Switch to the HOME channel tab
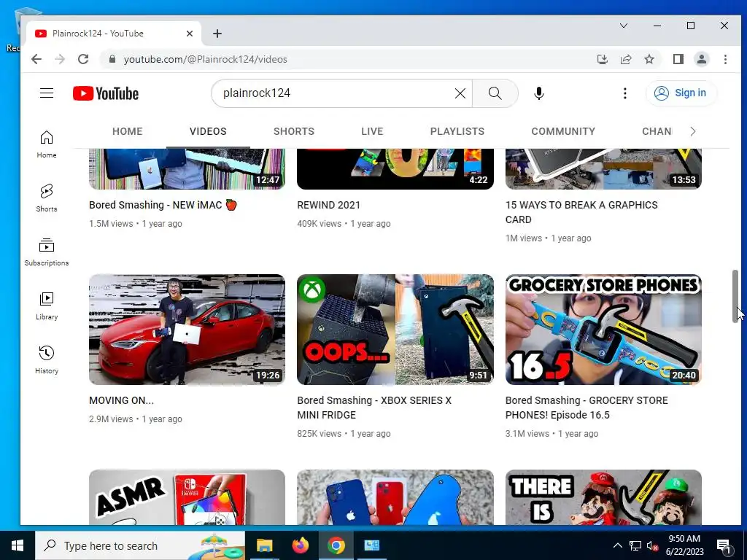 pos(127,131)
